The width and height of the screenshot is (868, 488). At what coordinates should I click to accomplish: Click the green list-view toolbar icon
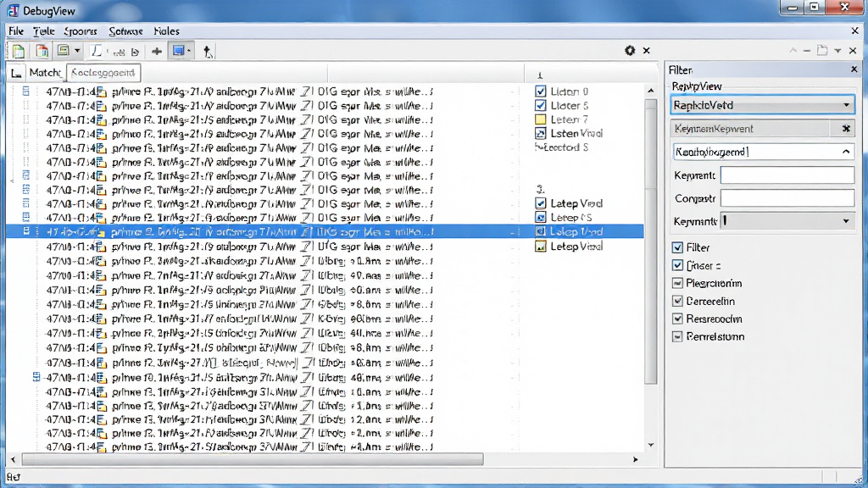pyautogui.click(x=63, y=51)
